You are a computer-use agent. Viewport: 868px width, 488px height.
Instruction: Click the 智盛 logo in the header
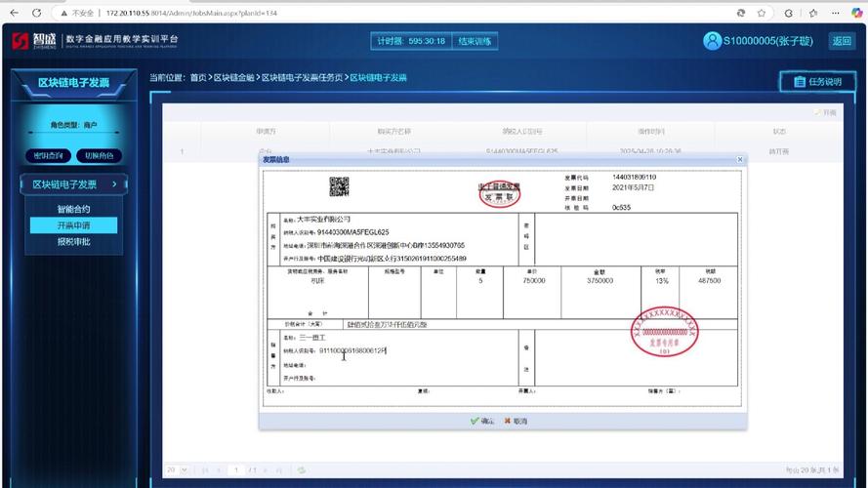coord(34,41)
